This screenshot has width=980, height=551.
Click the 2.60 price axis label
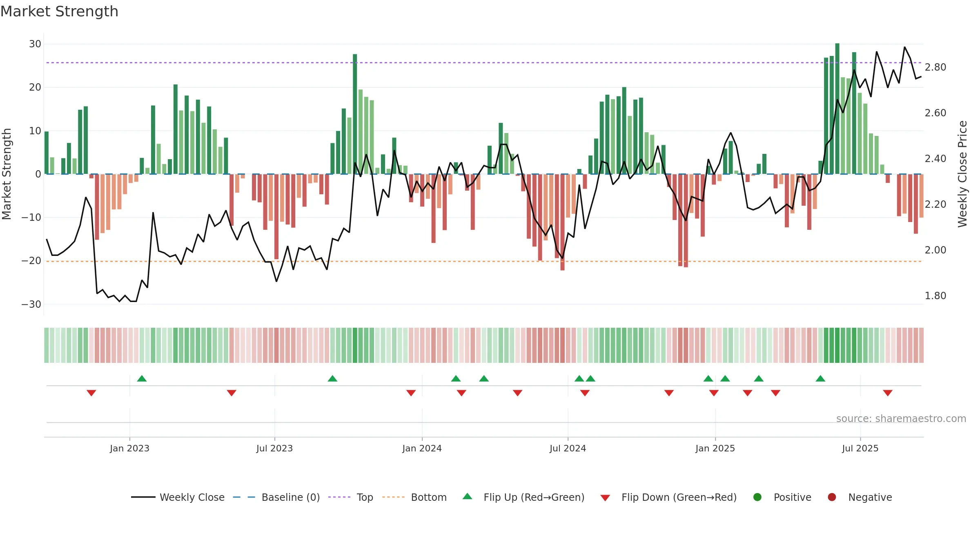935,113
